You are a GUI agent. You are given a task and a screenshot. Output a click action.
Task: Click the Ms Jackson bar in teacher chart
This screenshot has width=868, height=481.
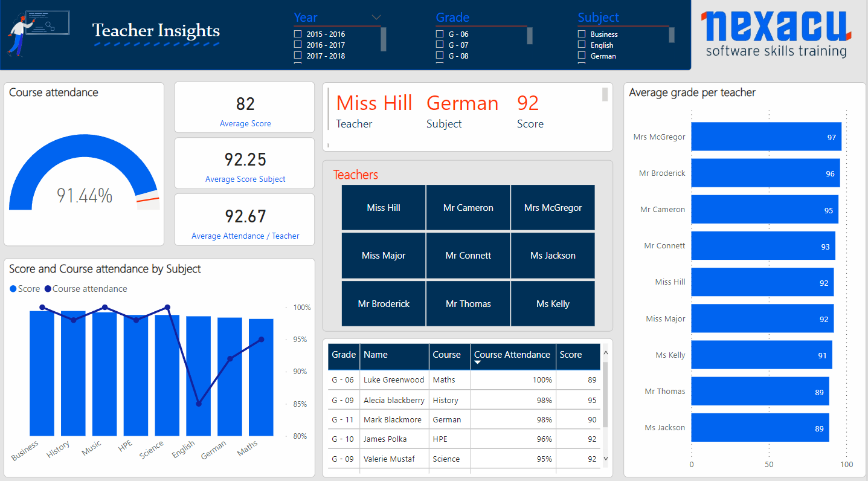click(x=760, y=427)
